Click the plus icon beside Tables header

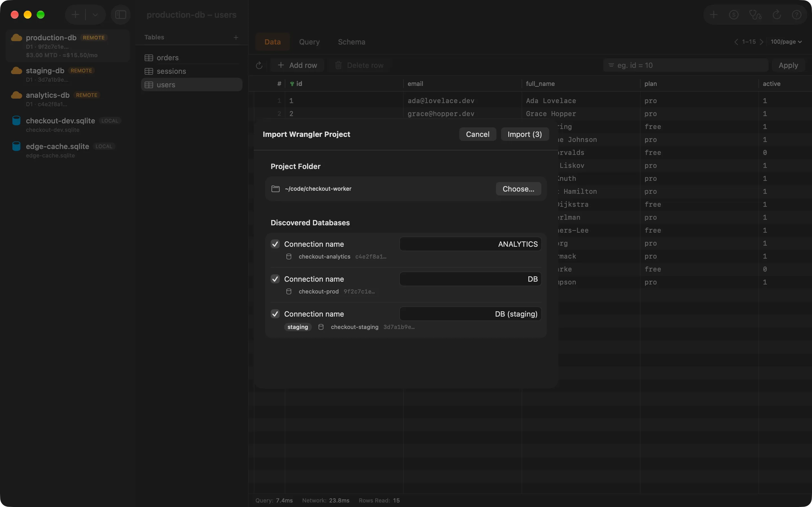(236, 37)
